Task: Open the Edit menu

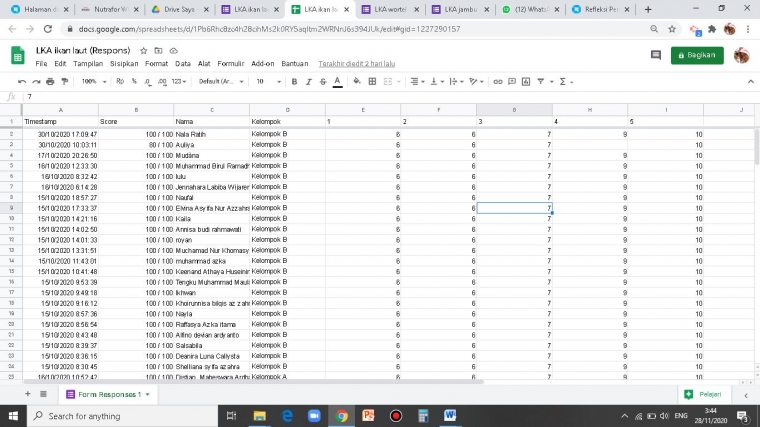Action: click(x=60, y=63)
